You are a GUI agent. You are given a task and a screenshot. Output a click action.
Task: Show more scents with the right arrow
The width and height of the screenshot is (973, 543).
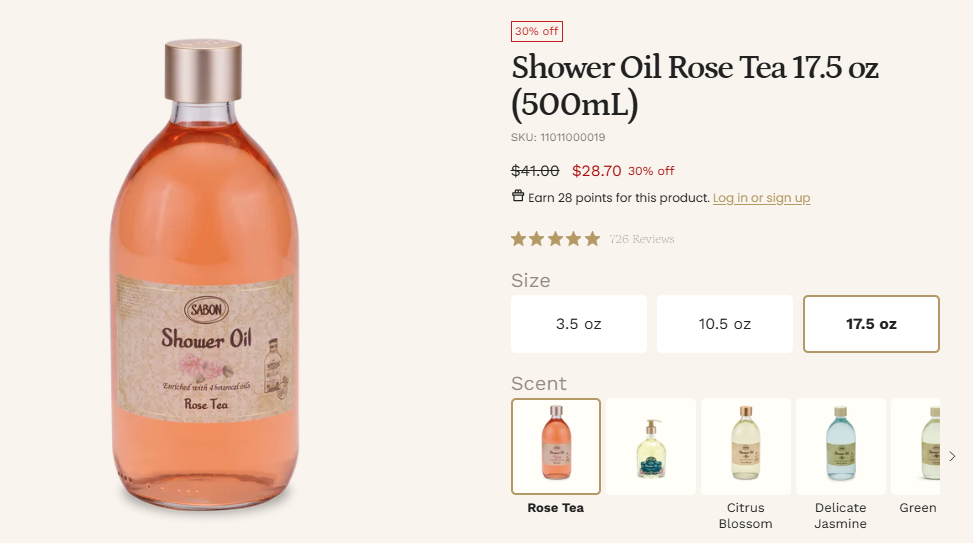tap(952, 456)
